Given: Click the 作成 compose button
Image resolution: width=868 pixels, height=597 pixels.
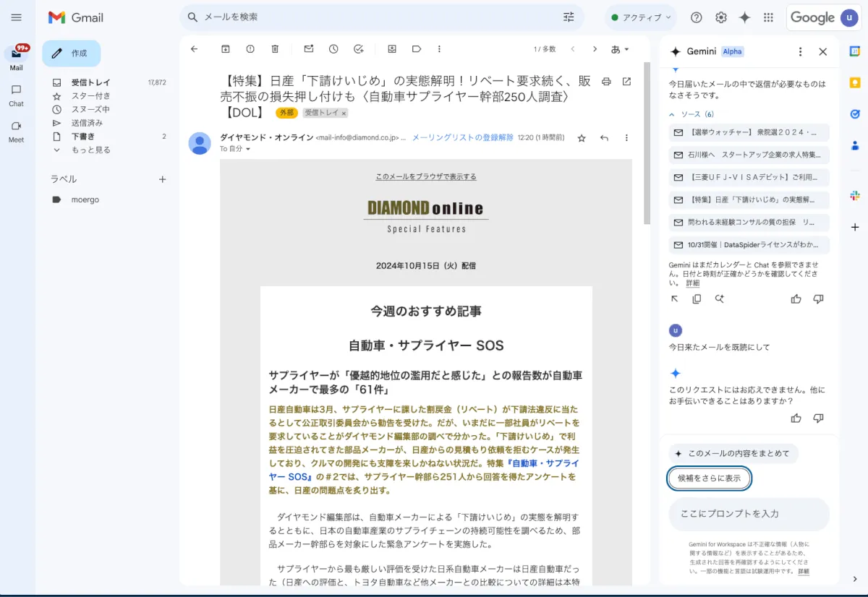Looking at the screenshot, I should point(72,53).
